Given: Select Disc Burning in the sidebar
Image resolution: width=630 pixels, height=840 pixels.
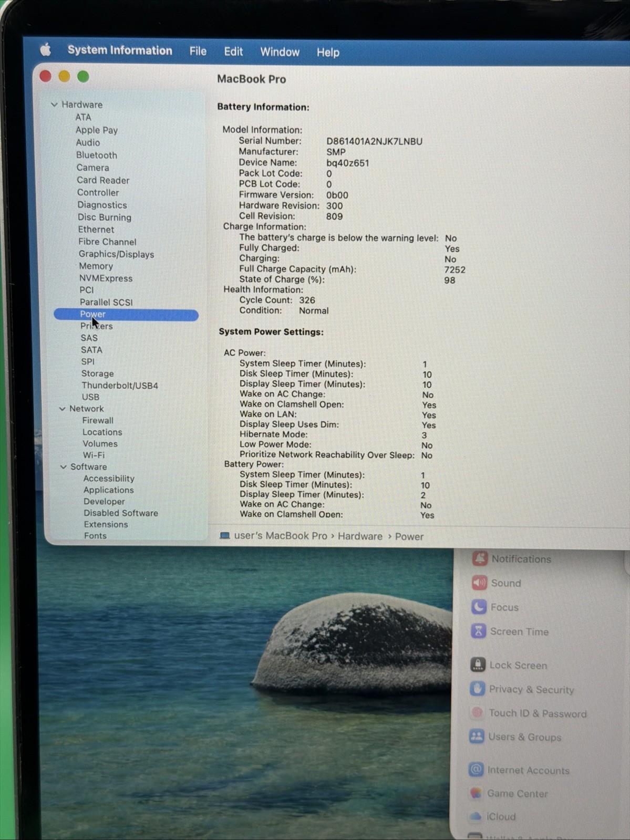Looking at the screenshot, I should (x=105, y=217).
